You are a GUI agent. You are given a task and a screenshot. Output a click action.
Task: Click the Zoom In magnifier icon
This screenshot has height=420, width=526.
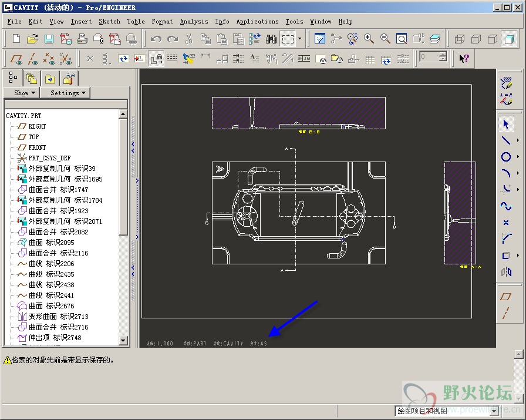tap(369, 39)
